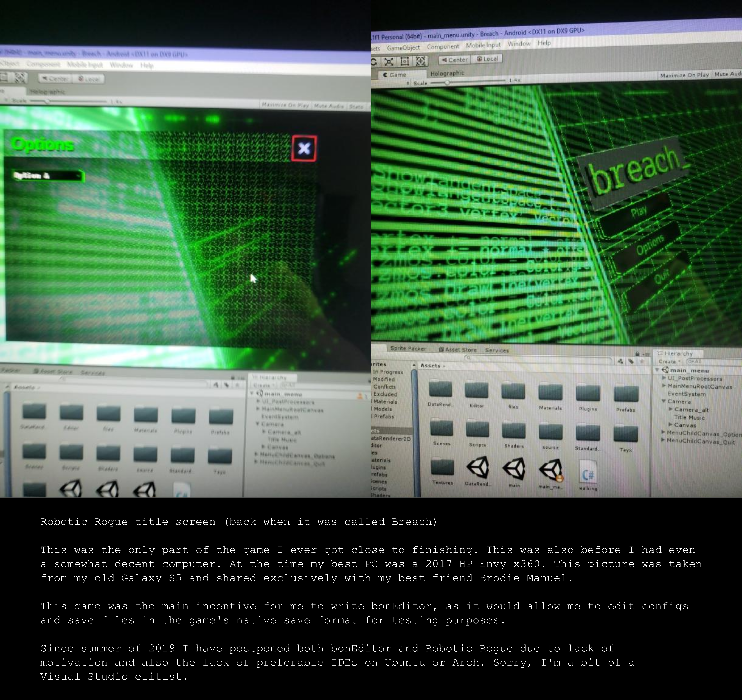Close the Options panel with red X button
Viewport: 742px width, 700px height.
coord(304,149)
